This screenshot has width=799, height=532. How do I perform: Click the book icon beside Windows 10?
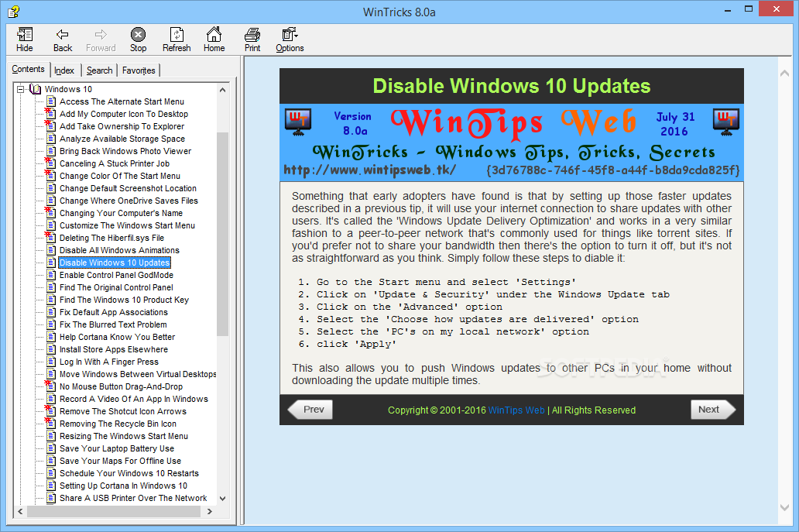pos(35,89)
